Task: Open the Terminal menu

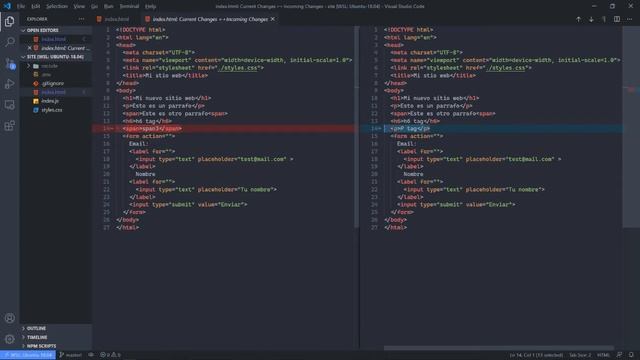Action: click(129, 7)
